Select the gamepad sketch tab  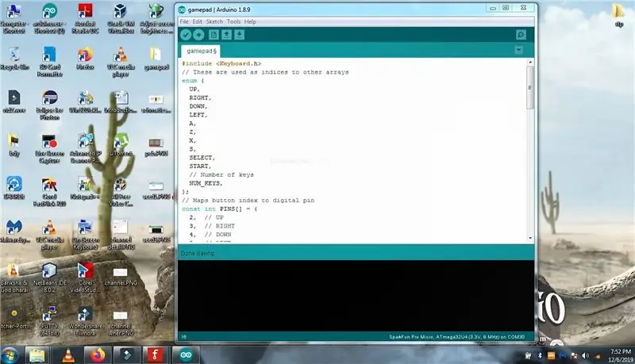point(202,51)
